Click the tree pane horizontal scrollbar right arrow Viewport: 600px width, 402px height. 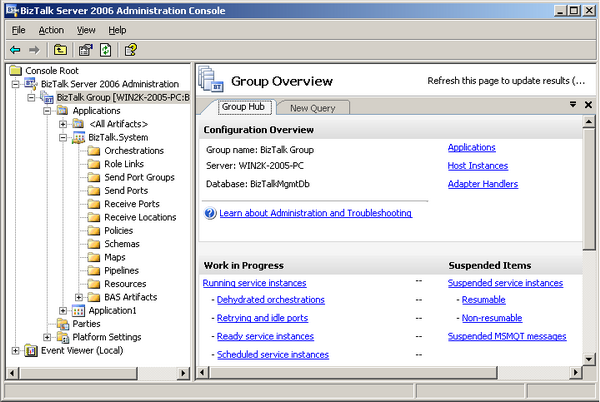pyautogui.click(x=183, y=373)
